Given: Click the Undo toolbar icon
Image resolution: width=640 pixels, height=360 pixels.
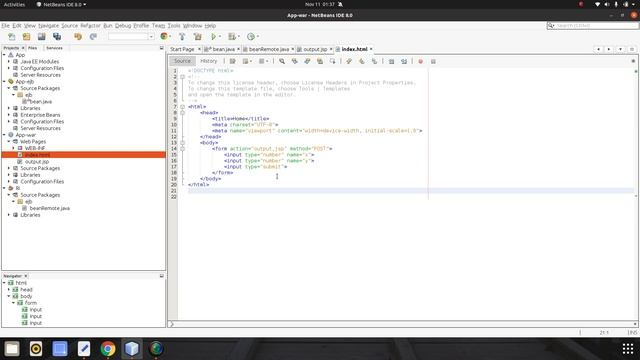Looking at the screenshot, I should (78, 37).
